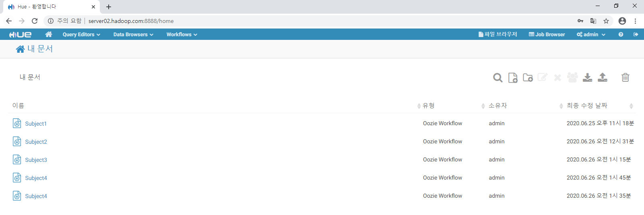Go to the home icon in navbar

coord(49,34)
